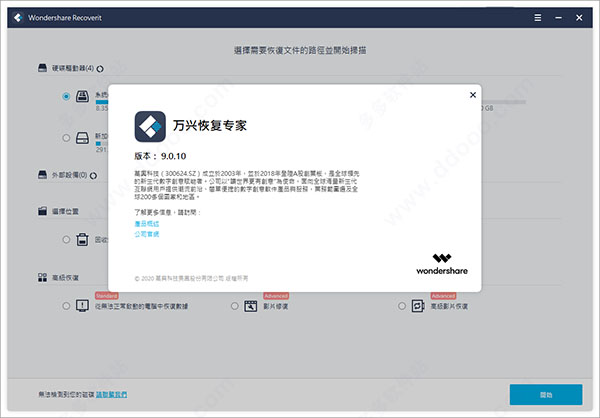Click the 2020 copyright line in the dialog
600x418 pixels.
[191, 278]
